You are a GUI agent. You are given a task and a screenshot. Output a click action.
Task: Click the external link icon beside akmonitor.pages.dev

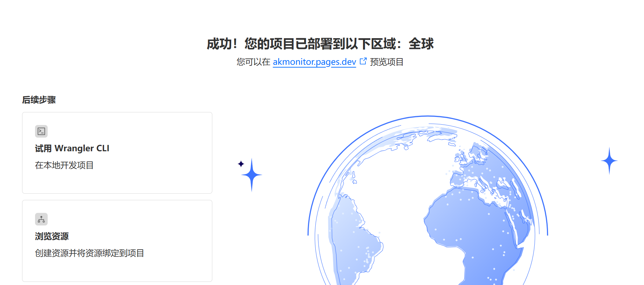click(363, 61)
